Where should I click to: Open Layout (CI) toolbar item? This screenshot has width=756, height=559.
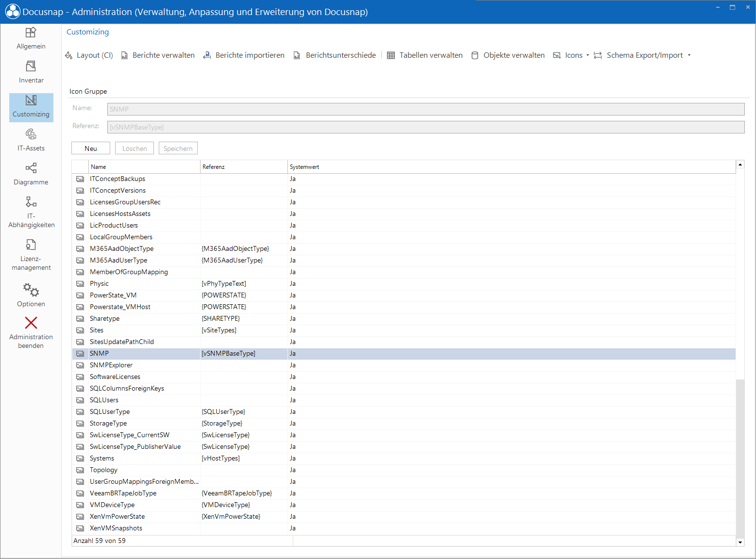click(x=89, y=55)
